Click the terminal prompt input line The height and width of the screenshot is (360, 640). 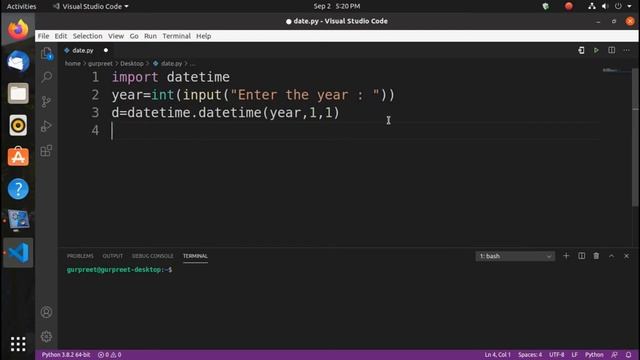click(119, 269)
